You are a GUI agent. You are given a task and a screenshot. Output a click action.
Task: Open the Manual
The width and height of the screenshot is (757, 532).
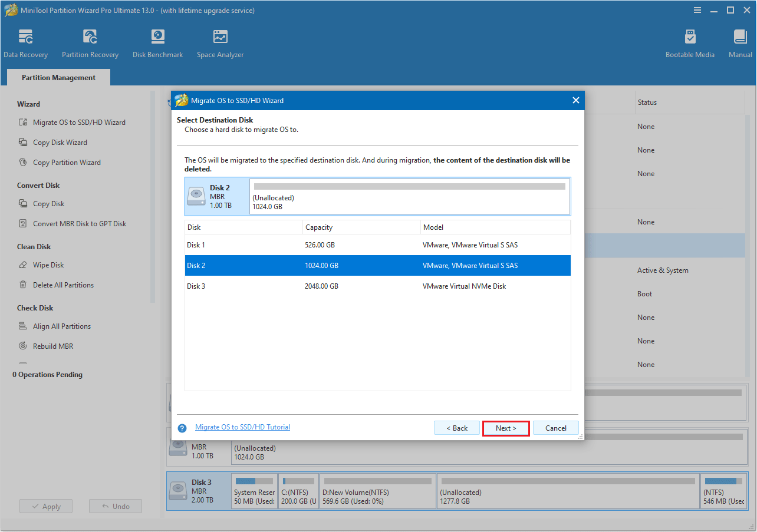[740, 42]
